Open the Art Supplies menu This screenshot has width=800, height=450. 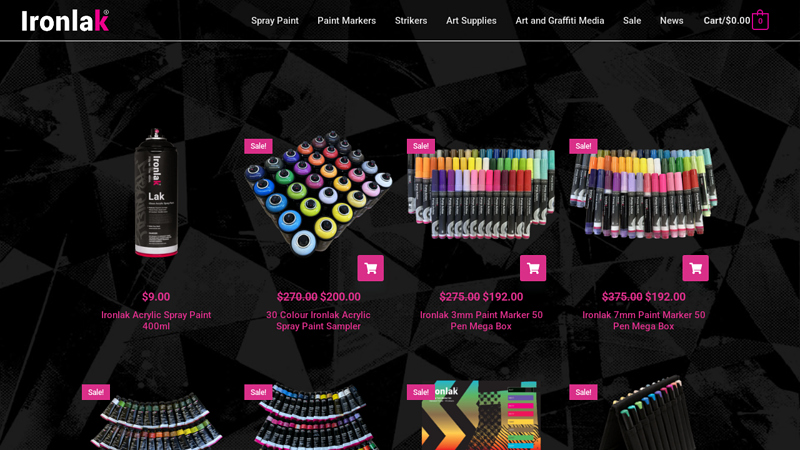[471, 20]
